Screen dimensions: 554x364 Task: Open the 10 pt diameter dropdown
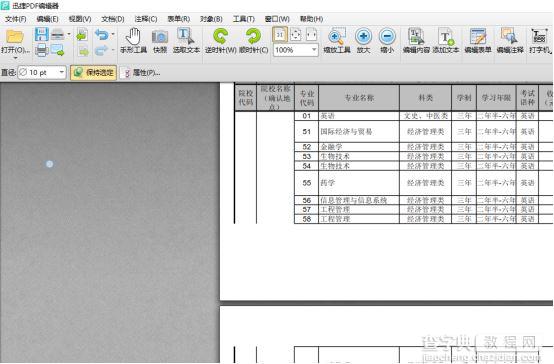62,72
